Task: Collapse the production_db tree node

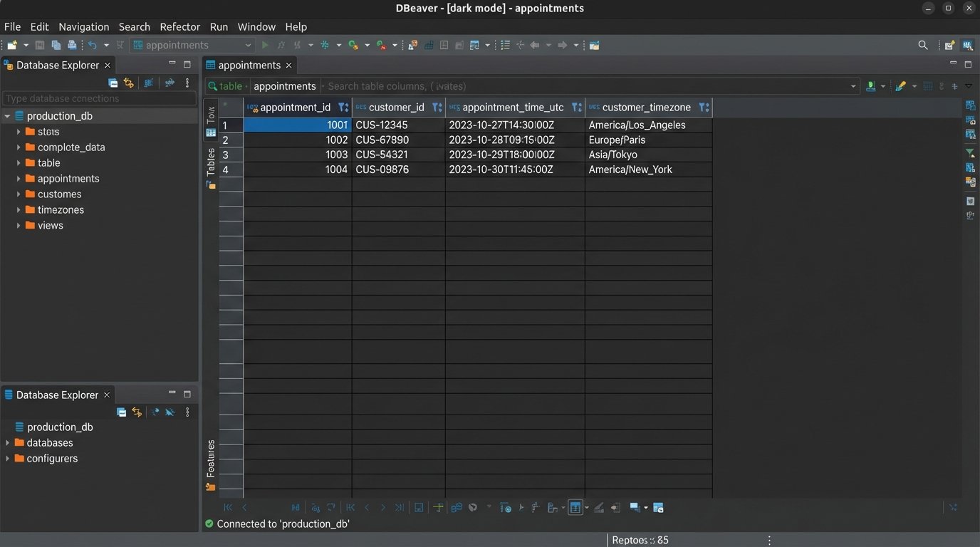Action: pos(7,116)
